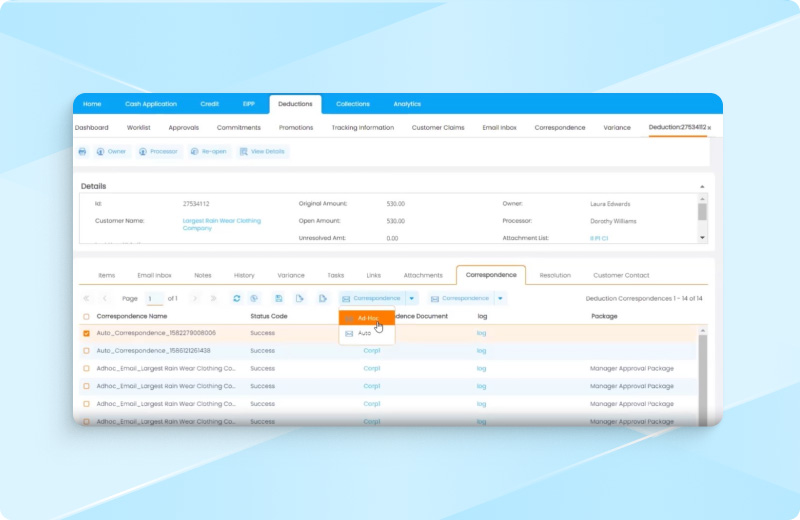
Task: Go to the Customer Claims sub-tab
Action: click(x=438, y=128)
